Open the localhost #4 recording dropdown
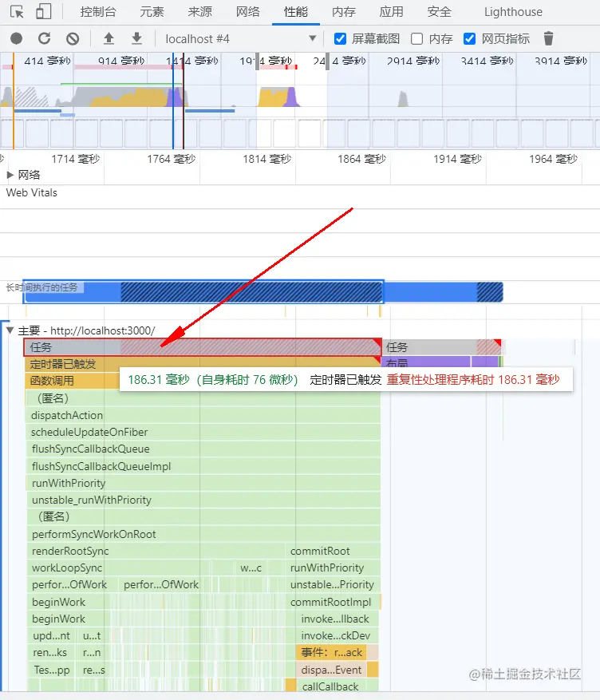 pos(241,39)
